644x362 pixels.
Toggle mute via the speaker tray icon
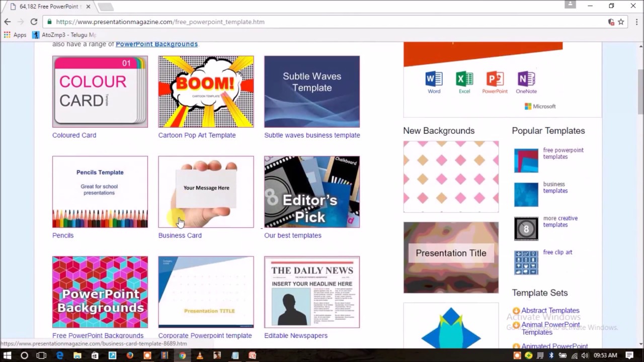click(x=585, y=355)
